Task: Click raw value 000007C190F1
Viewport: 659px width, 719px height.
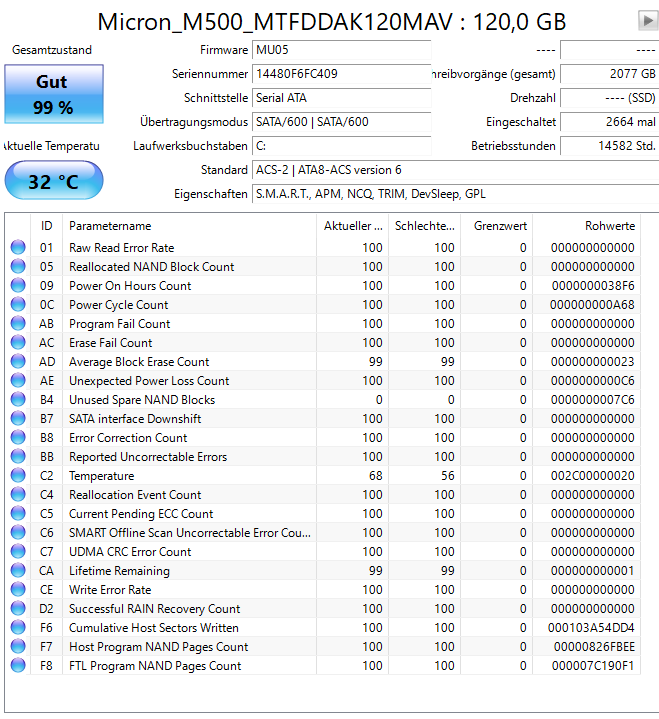Action: point(593,666)
